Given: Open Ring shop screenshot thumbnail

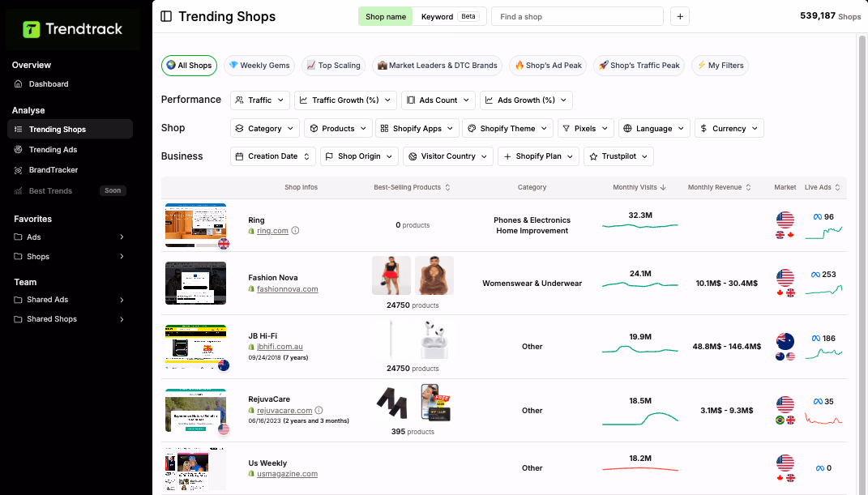Looking at the screenshot, I should (x=195, y=225).
